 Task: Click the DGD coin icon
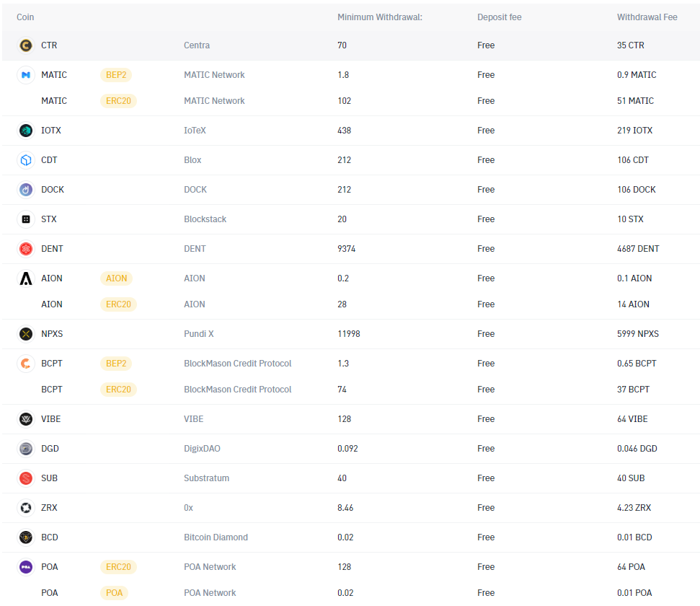tap(26, 448)
